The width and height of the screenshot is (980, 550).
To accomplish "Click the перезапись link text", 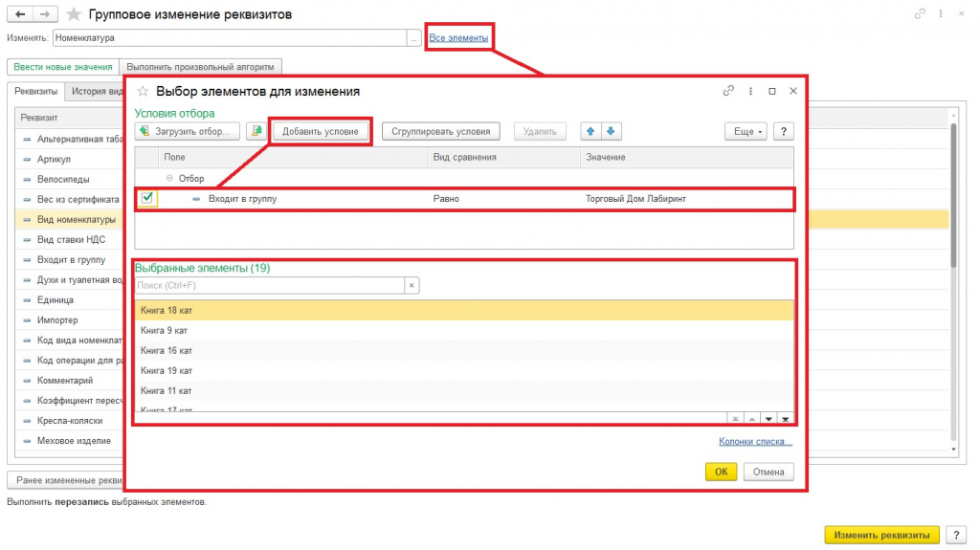I will (81, 502).
